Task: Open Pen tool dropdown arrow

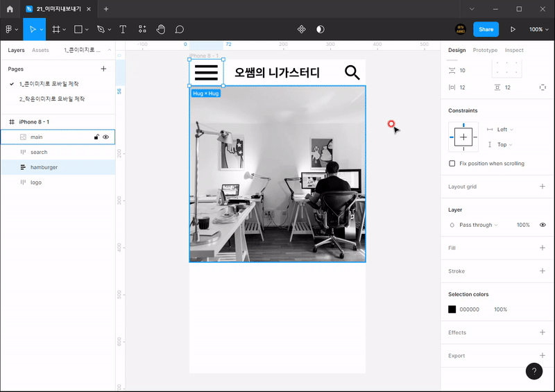Action: coord(110,30)
